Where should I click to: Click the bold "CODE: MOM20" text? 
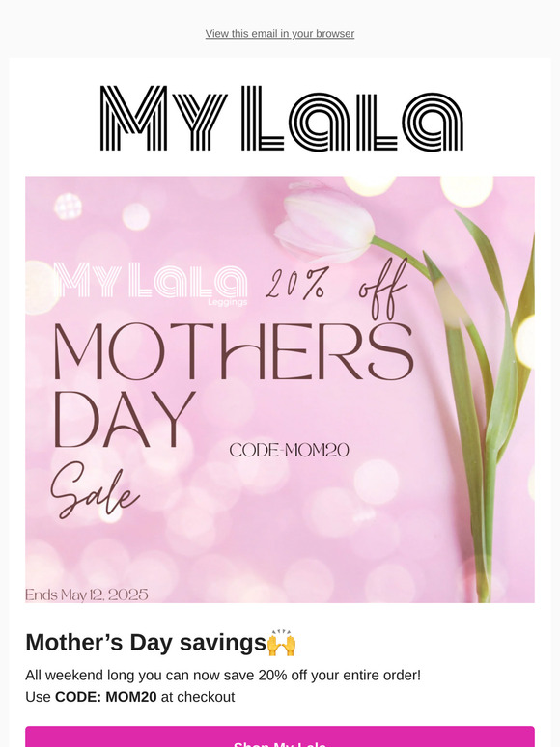point(106,697)
